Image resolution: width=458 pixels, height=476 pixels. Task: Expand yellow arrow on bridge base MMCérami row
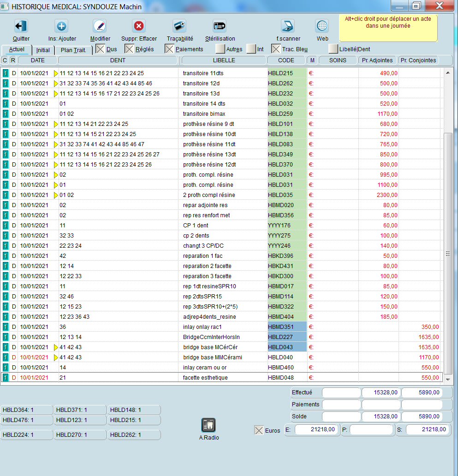(56, 357)
